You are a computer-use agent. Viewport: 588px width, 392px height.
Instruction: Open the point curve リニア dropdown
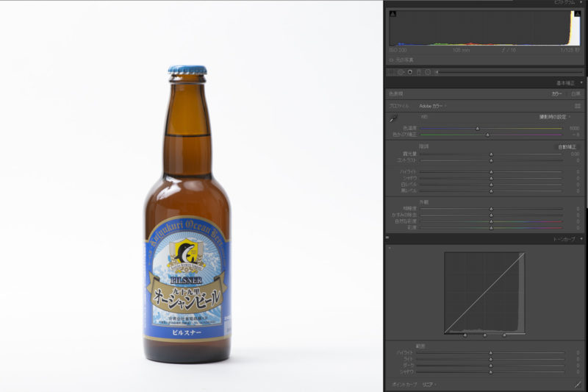[429, 385]
